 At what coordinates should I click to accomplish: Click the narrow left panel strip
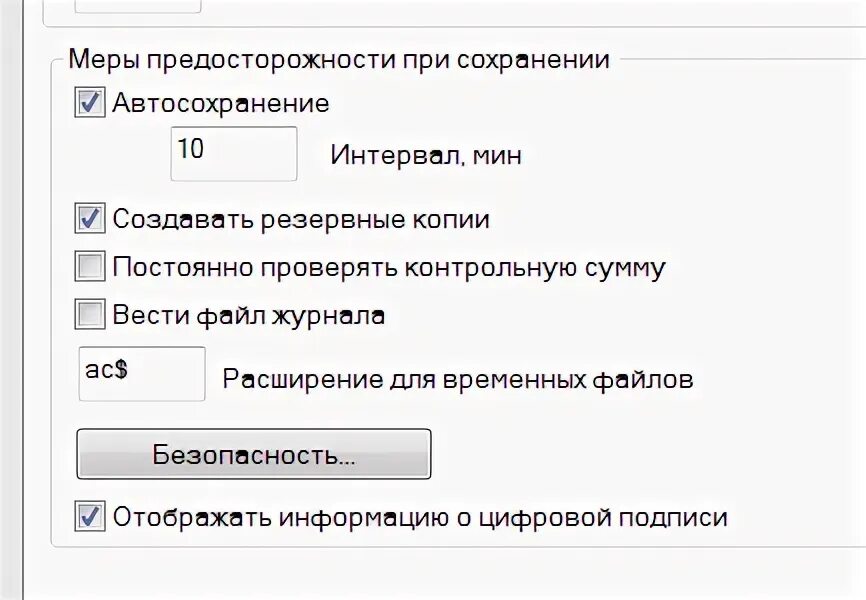pos(10,300)
